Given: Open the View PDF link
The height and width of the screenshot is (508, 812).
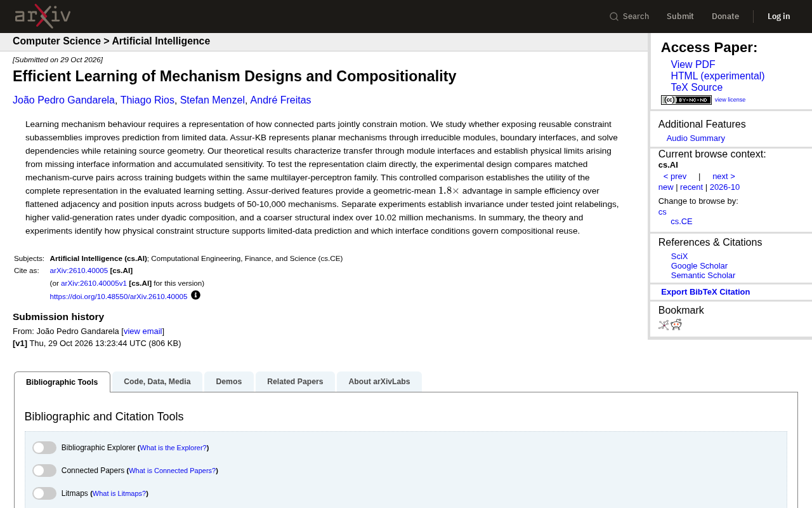Looking at the screenshot, I should point(693,65).
